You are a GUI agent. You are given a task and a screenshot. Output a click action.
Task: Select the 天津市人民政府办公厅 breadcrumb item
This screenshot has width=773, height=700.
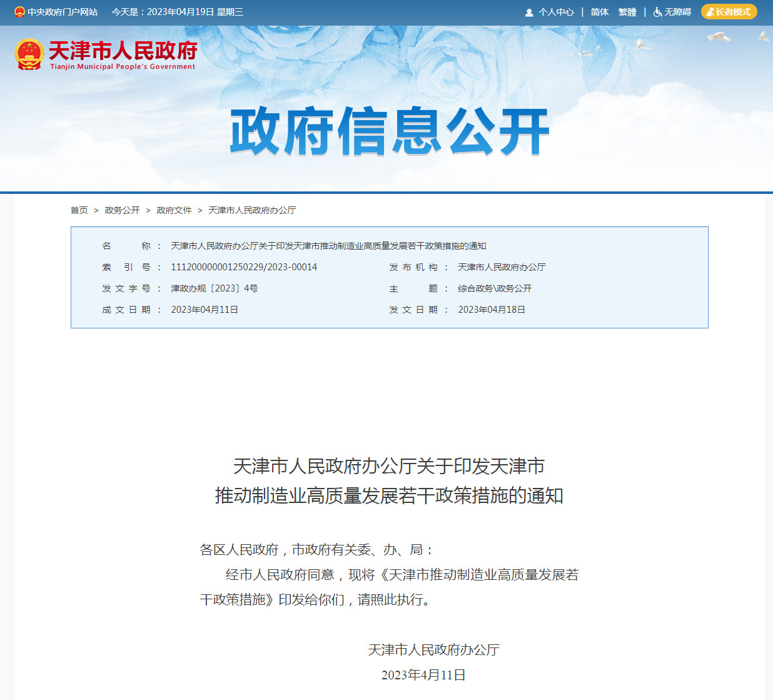pyautogui.click(x=252, y=210)
